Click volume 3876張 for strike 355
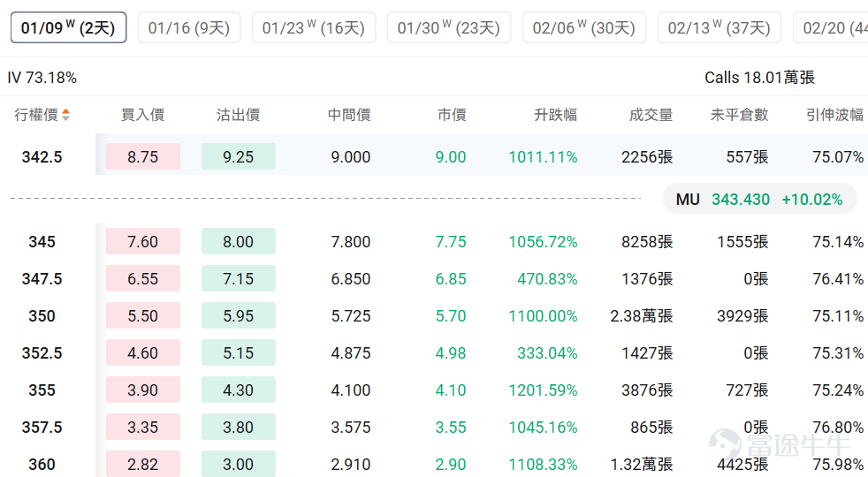This screenshot has height=477, width=868. 646,390
